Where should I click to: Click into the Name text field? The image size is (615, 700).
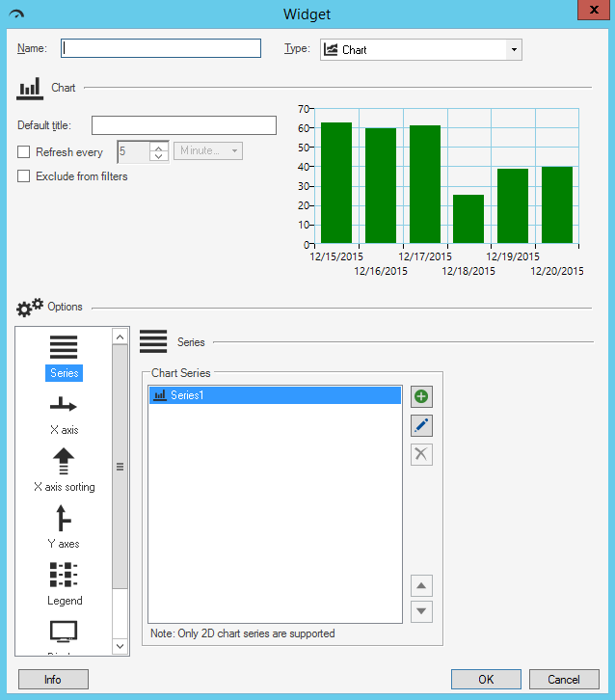coord(161,48)
